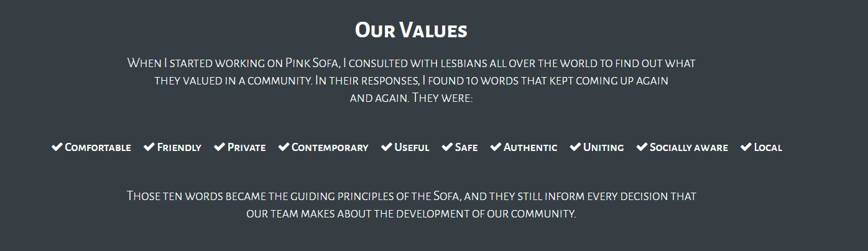This screenshot has height=251, width=868.
Task: Click the Contemporary value text
Action: (330, 147)
